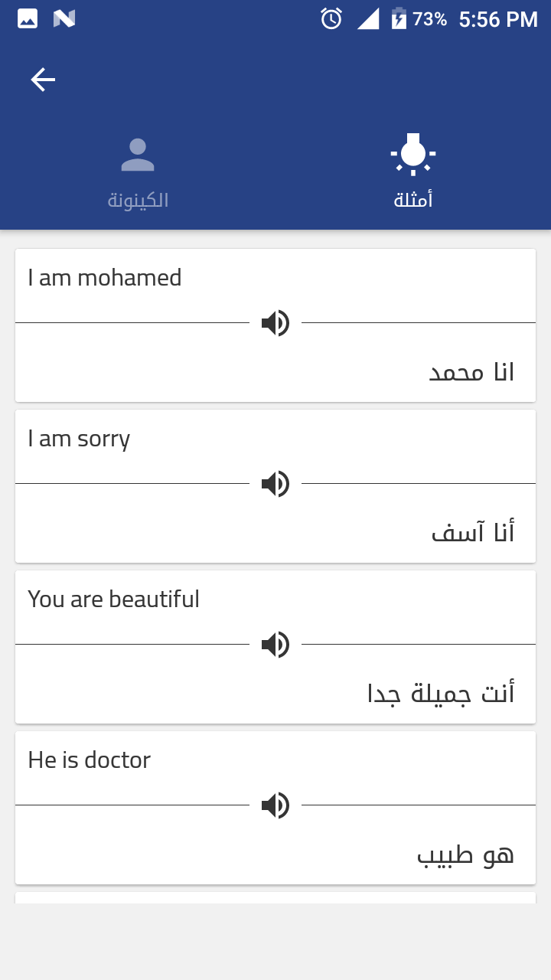Play audio for "He is doctor"

pyautogui.click(x=275, y=805)
